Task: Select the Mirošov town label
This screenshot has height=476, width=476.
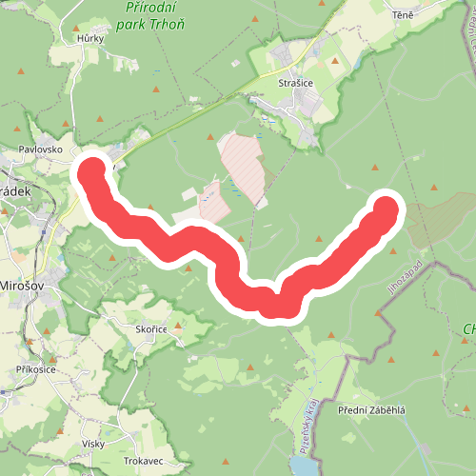Action: coord(22,286)
